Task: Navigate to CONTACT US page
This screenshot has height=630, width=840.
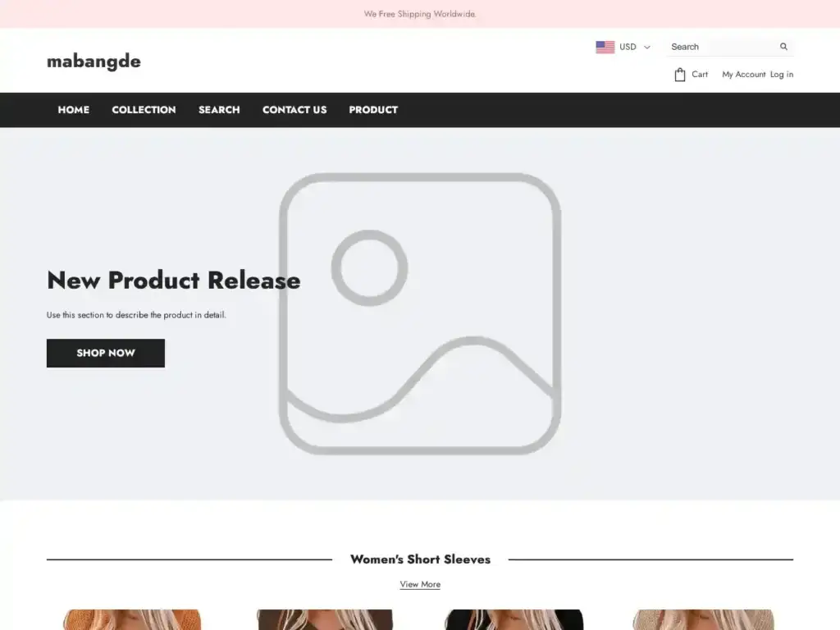Action: pyautogui.click(x=294, y=110)
